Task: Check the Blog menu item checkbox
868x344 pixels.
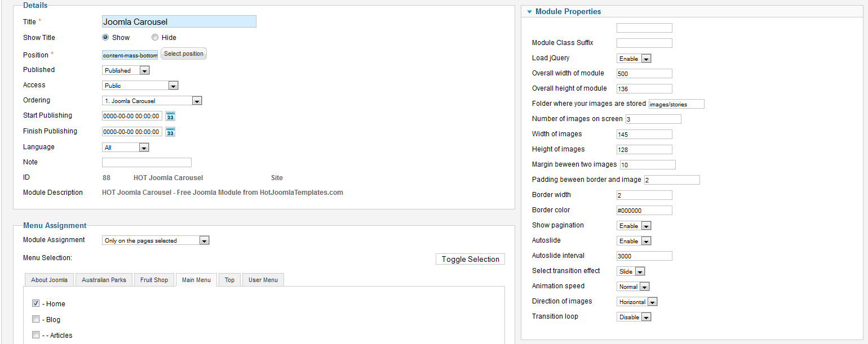Action: coord(36,319)
